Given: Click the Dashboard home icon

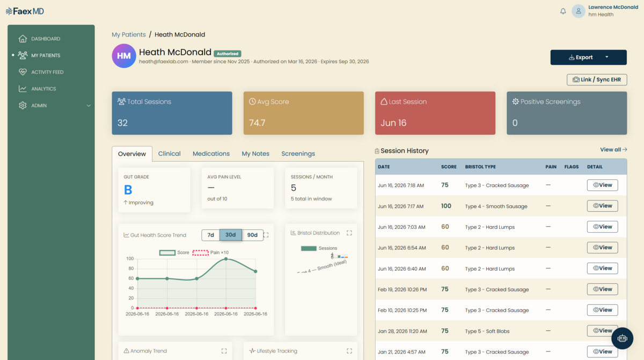Looking at the screenshot, I should point(23,39).
